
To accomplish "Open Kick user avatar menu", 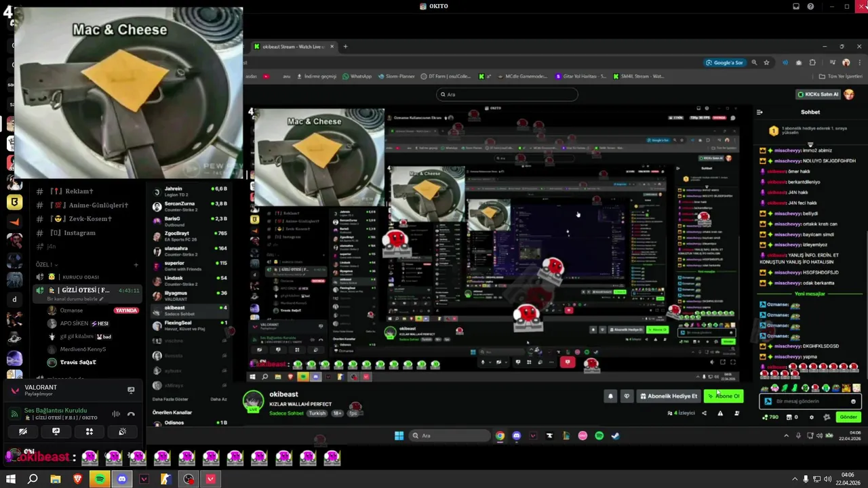I will (x=849, y=94).
